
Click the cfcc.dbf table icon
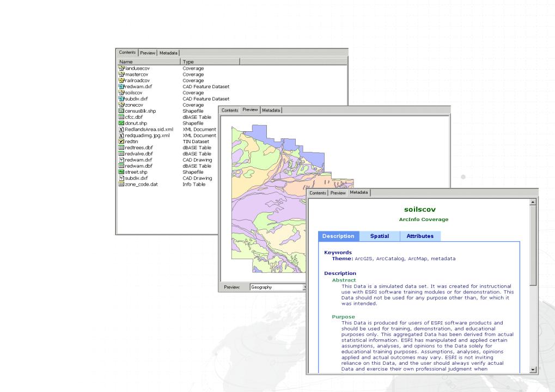click(121, 117)
